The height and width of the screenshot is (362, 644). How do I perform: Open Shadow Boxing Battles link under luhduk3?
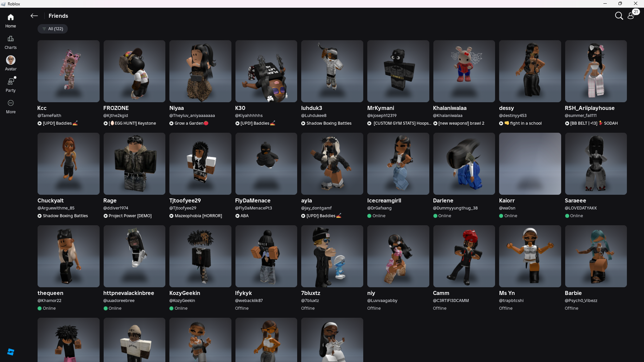329,123
